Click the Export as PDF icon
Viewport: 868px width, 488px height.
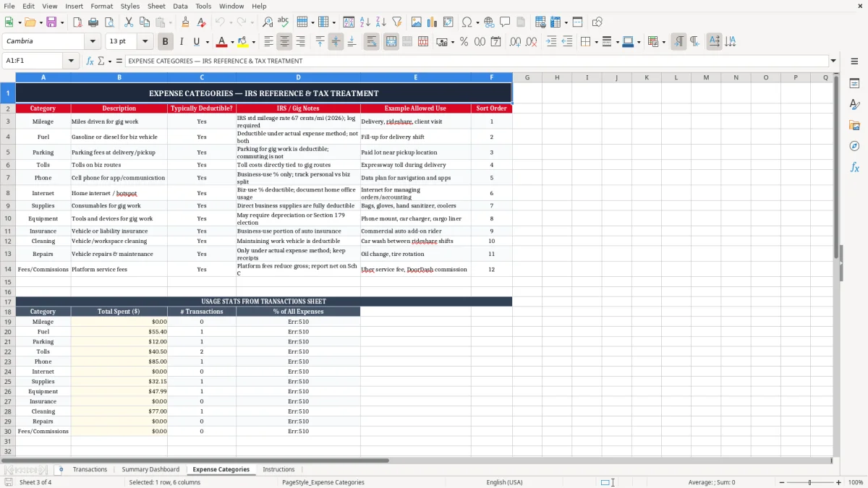click(x=77, y=22)
